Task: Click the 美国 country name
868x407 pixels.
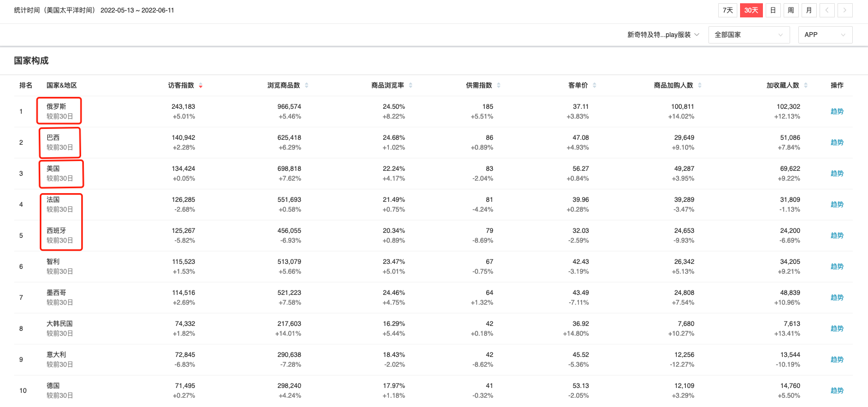Action: pyautogui.click(x=53, y=169)
